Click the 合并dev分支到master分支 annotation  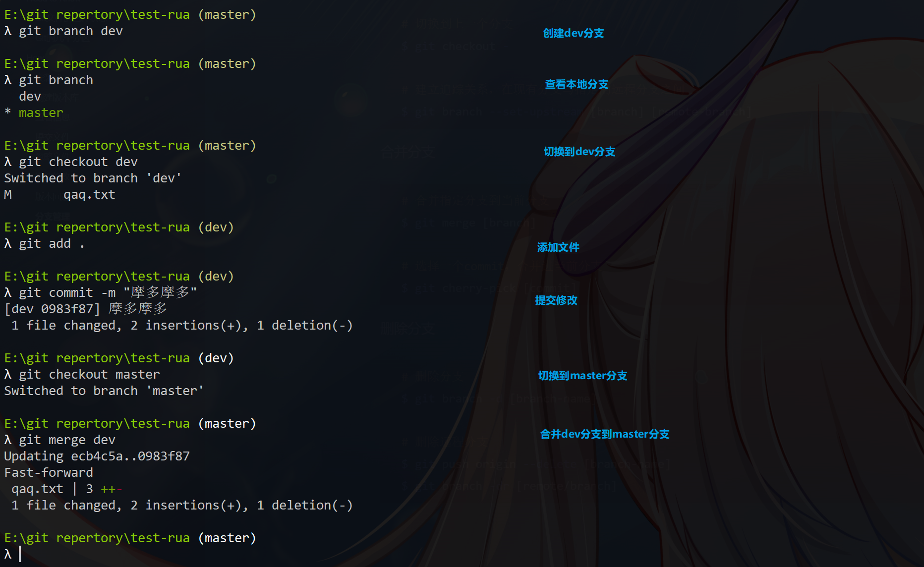tap(605, 434)
